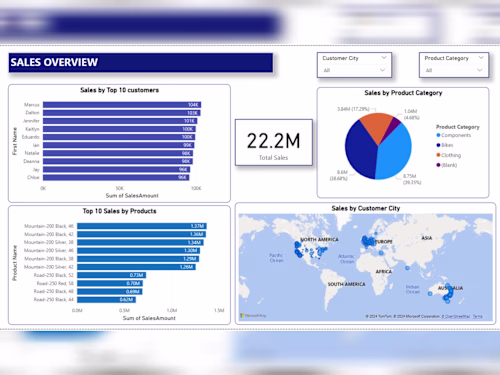Click the 1.04M (4.68%) pie data label

coord(412,114)
